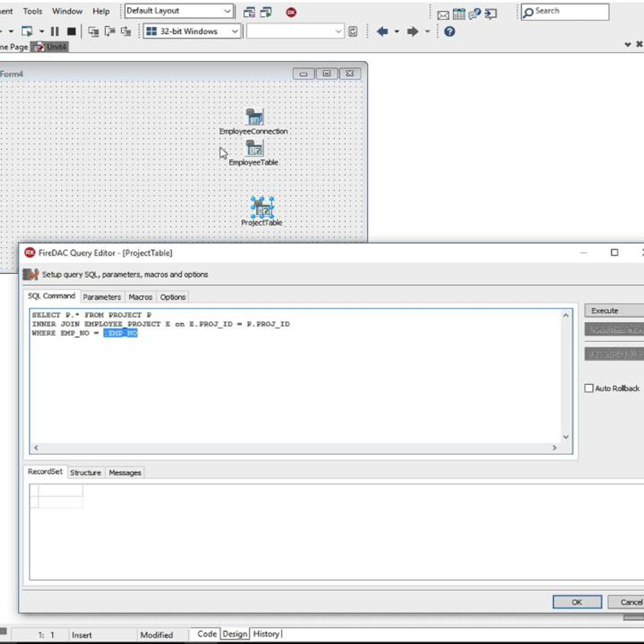The height and width of the screenshot is (644, 644).
Task: Click the Step Over icon
Action: point(109,31)
